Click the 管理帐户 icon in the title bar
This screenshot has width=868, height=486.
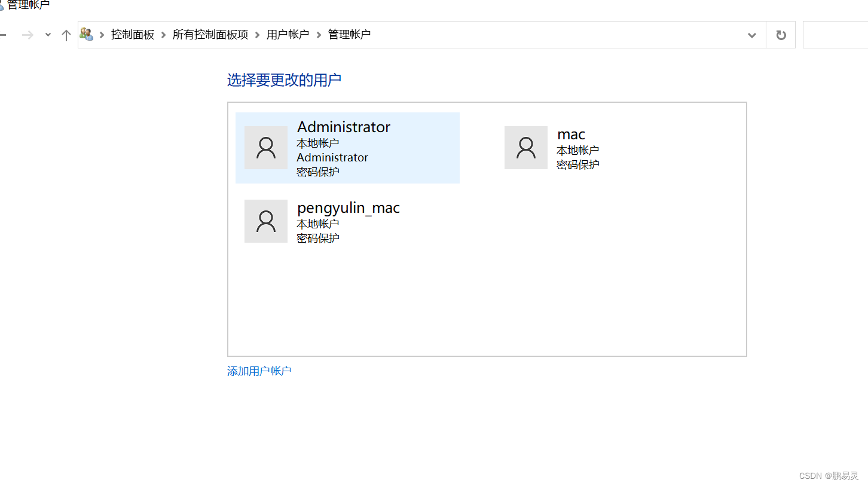tap(4, 5)
